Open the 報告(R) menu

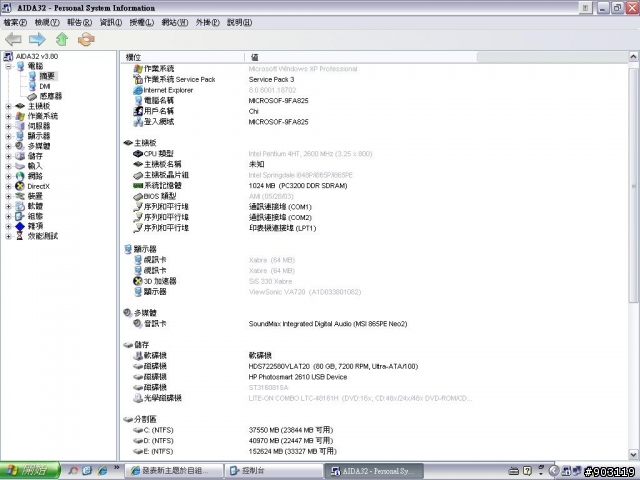point(79,22)
